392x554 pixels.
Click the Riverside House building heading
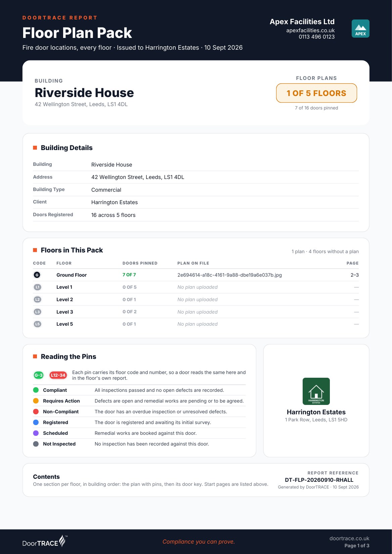84,93
